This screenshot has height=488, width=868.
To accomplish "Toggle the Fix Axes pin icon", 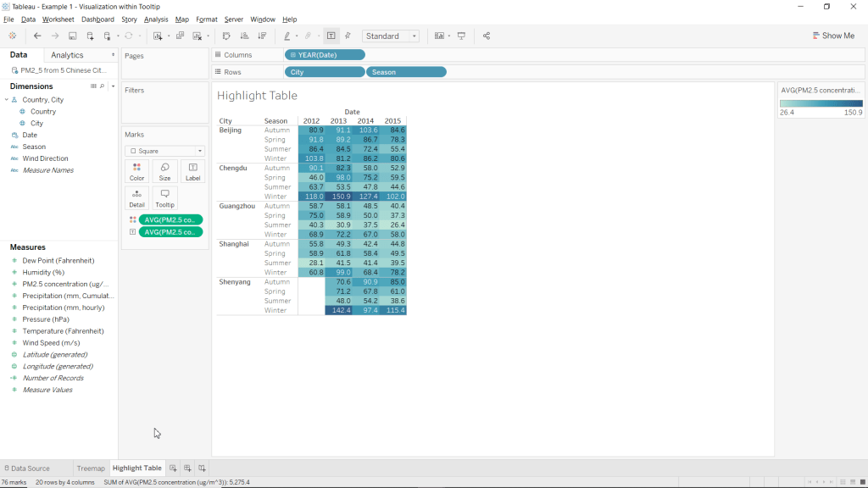I will tap(348, 36).
